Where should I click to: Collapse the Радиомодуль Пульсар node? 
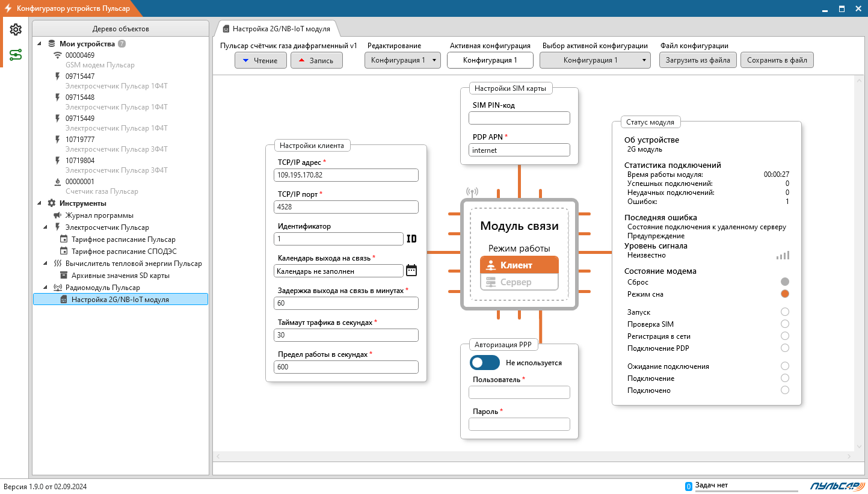pyautogui.click(x=46, y=288)
